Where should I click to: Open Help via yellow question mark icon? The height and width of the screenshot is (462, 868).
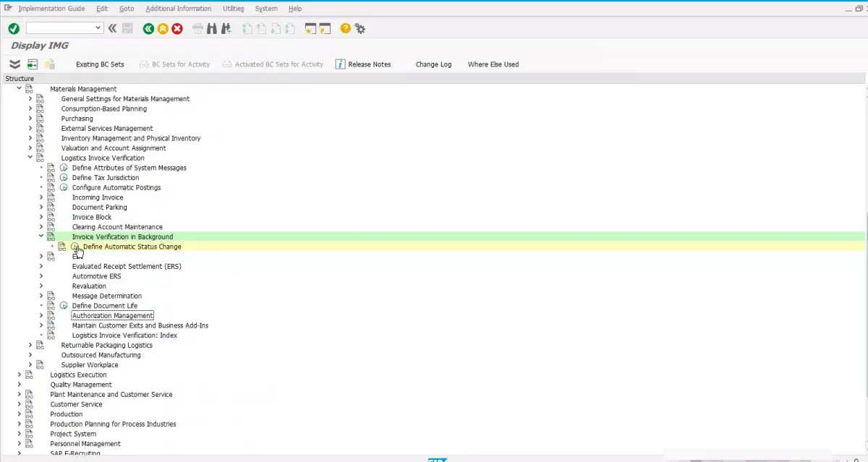[x=345, y=28]
